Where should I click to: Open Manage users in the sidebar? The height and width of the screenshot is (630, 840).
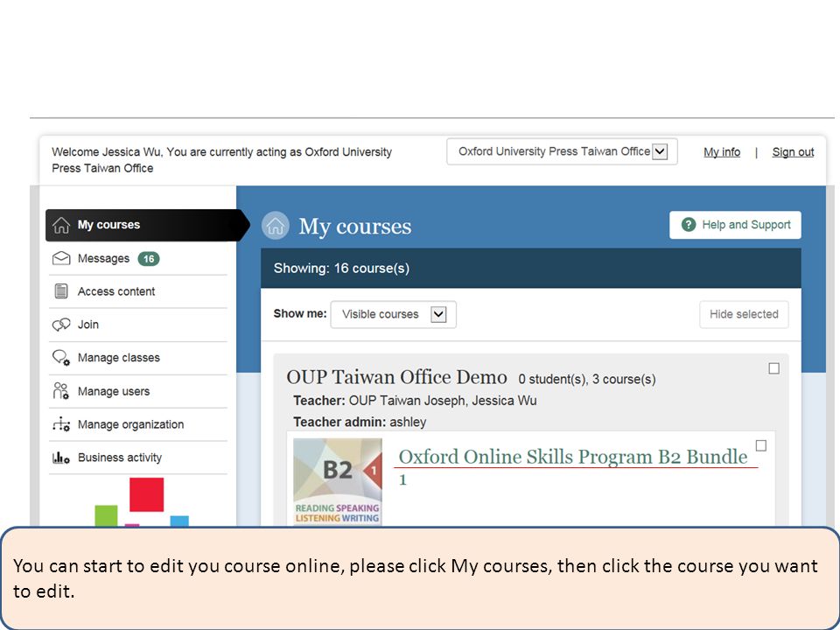tap(138, 391)
